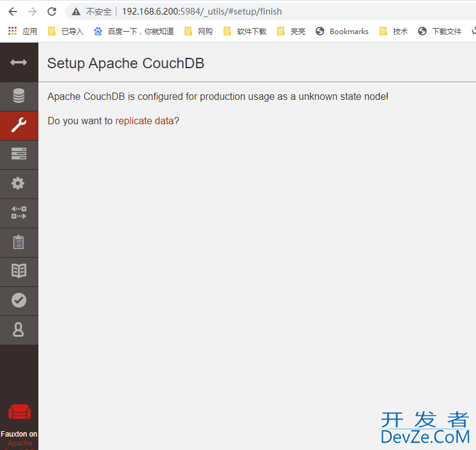Open 百度一下,你就知道 bookmark
Screen dimensions: 476x450
tap(133, 31)
